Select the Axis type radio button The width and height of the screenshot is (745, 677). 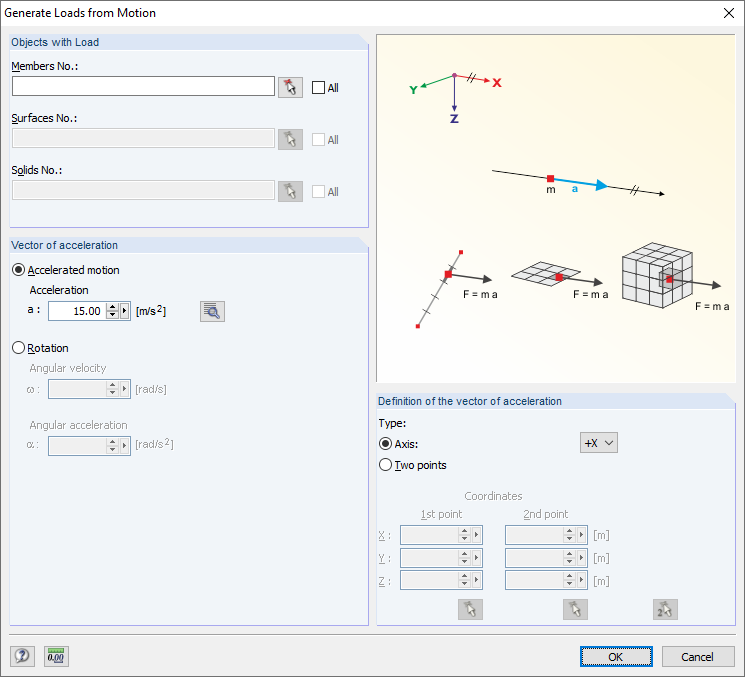click(x=386, y=443)
